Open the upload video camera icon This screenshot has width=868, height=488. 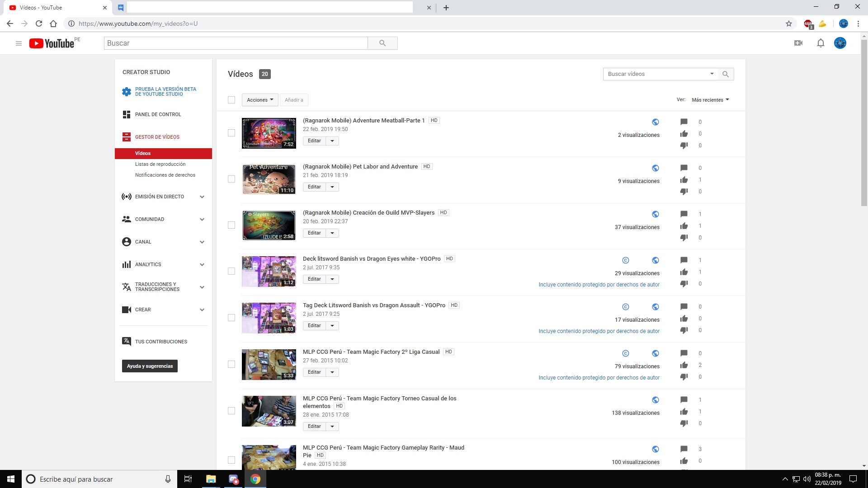click(x=798, y=43)
